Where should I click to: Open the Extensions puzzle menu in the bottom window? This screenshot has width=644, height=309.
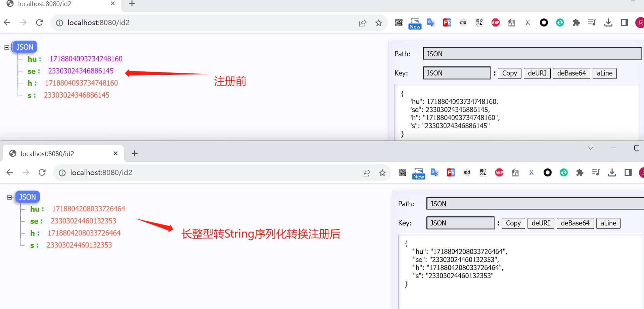tap(580, 172)
